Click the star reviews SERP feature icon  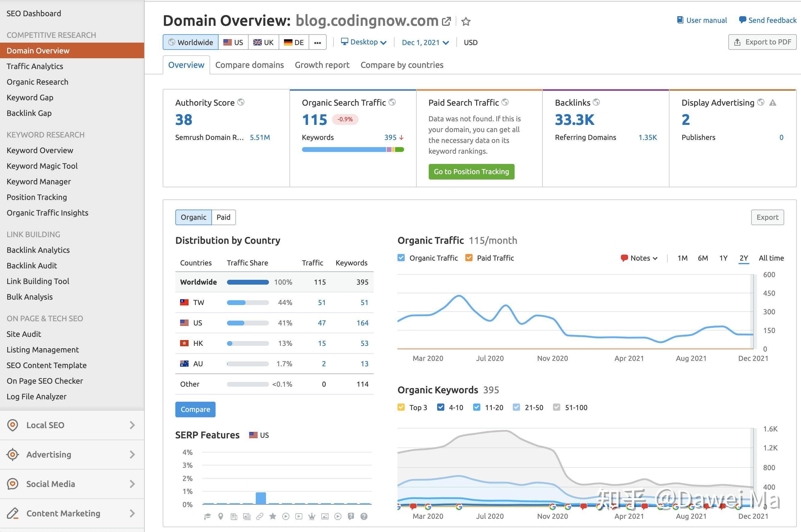coord(273,516)
